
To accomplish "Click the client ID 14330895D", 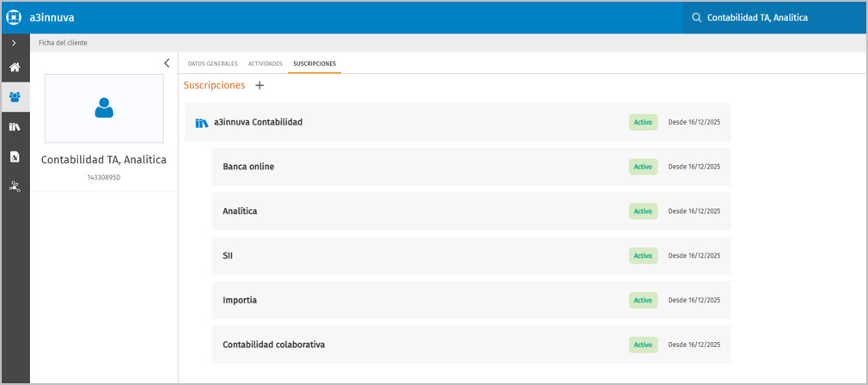I will 104,177.
